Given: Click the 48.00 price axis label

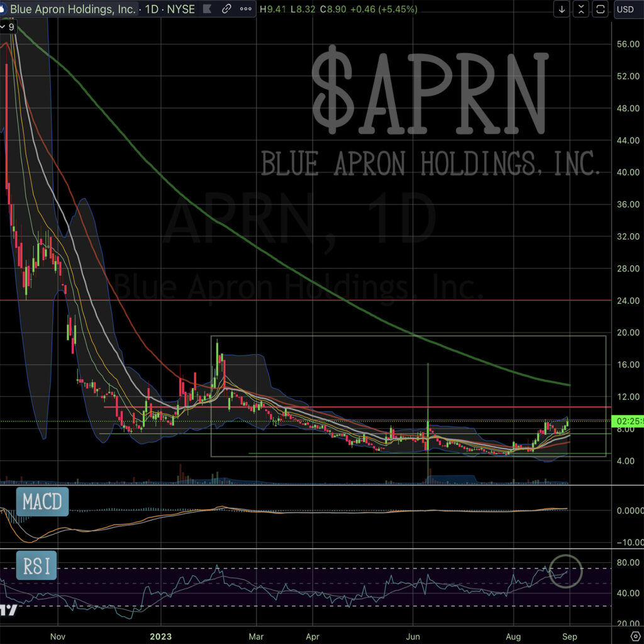Looking at the screenshot, I should click(628, 108).
